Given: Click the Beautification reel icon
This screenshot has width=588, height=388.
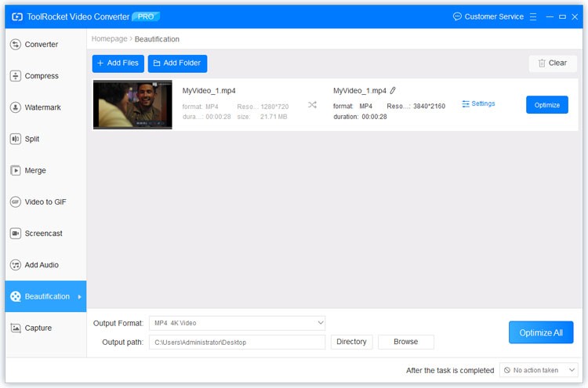Looking at the screenshot, I should coord(16,296).
